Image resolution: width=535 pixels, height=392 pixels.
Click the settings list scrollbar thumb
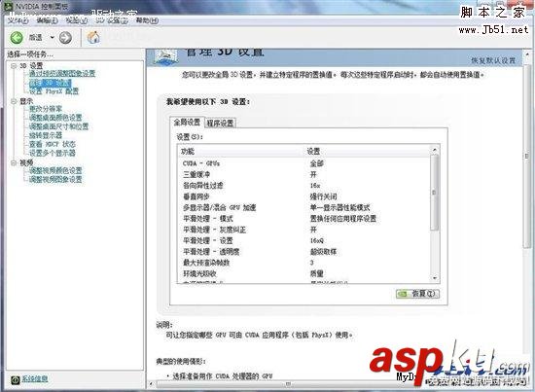point(435,193)
